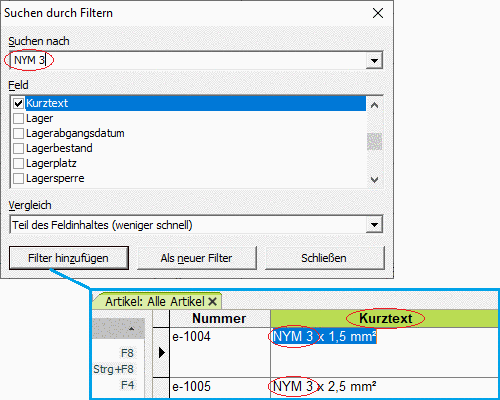Tick the Lagersperre checkbox
Image resolution: width=500 pixels, height=400 pixels.
18,178
